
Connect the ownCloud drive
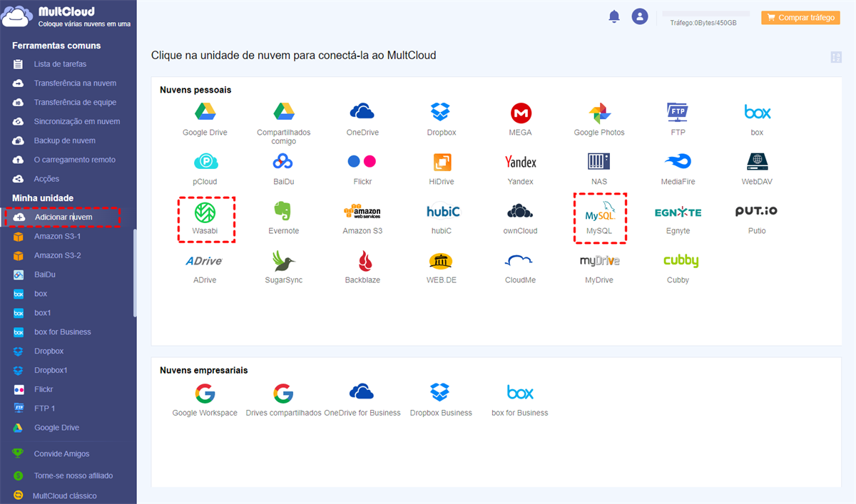click(x=521, y=211)
